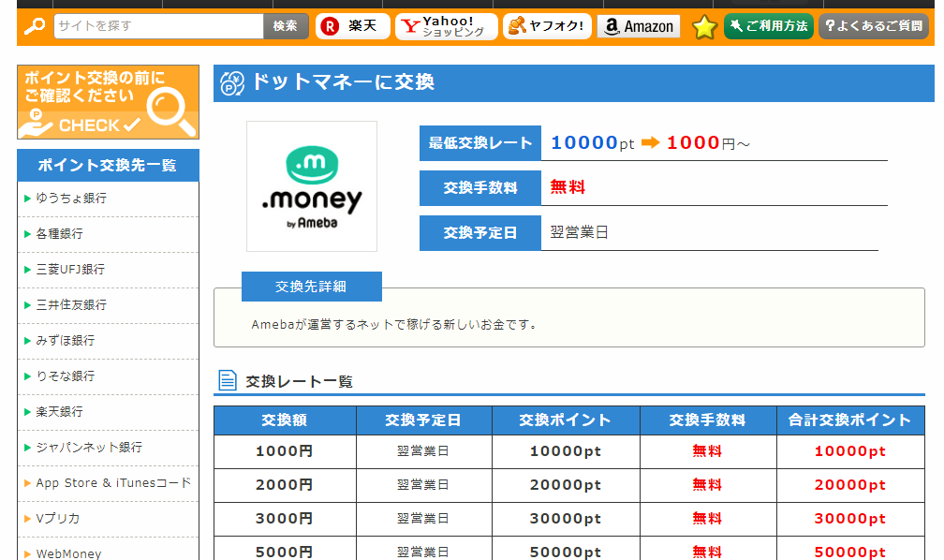Open the よくあるご質問 FAQ button
Viewport: 944px width, 560px height.
pyautogui.click(x=874, y=26)
